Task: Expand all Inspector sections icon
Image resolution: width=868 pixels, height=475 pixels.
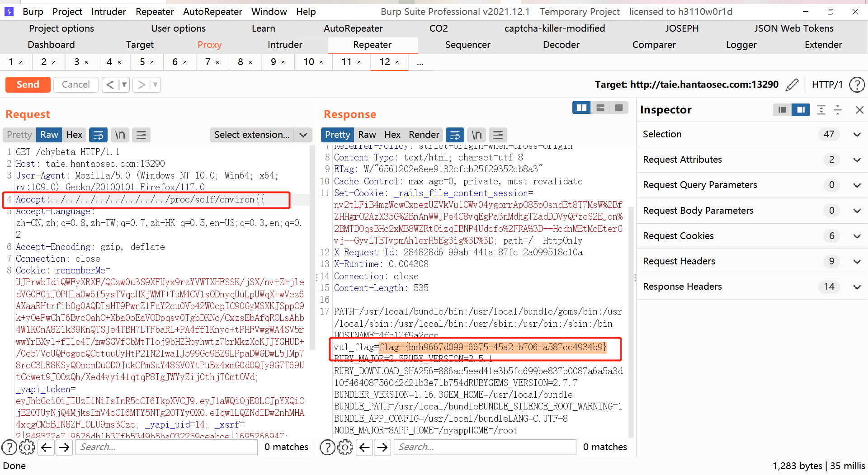Action: pyautogui.click(x=821, y=110)
